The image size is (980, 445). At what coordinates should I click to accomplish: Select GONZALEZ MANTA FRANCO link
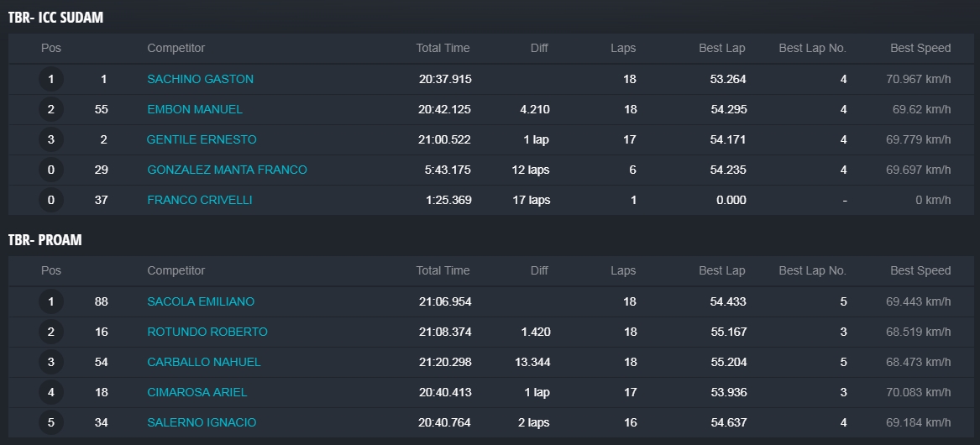click(227, 170)
